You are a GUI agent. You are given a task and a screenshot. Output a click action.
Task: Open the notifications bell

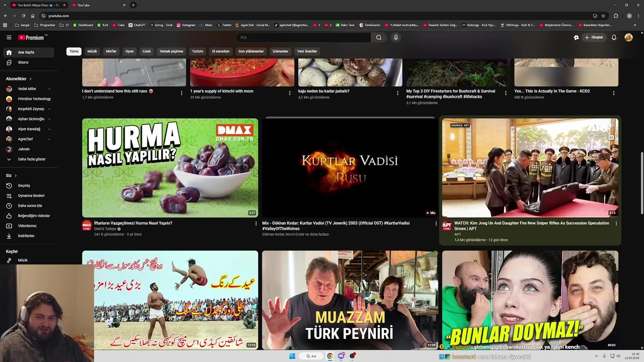[x=614, y=37]
